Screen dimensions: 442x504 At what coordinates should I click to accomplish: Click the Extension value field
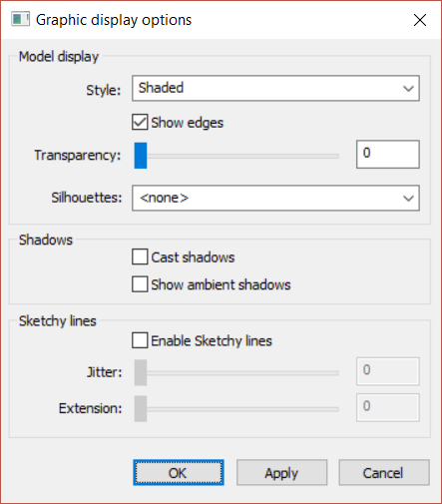[388, 407]
